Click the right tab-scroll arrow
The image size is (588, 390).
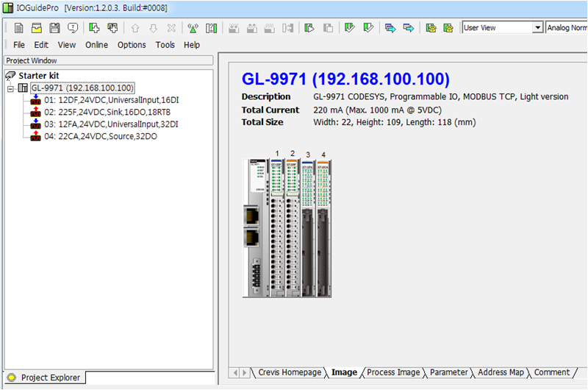245,373
